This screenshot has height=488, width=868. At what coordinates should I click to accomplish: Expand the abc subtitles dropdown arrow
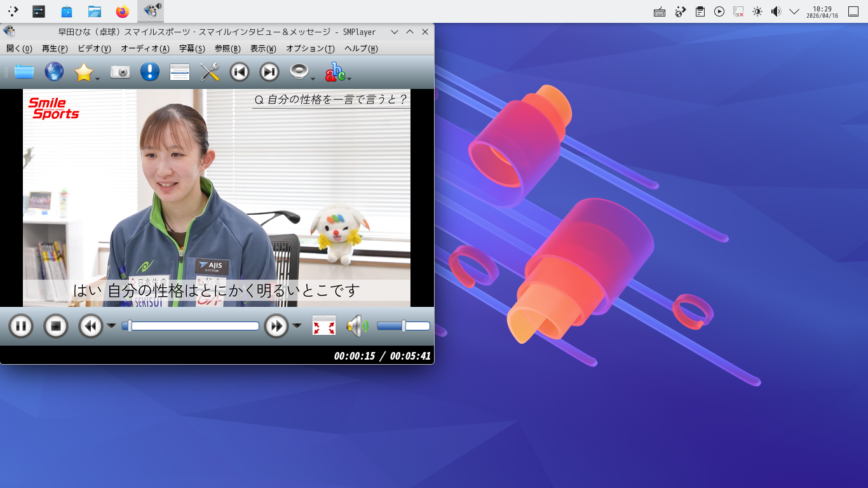click(349, 78)
